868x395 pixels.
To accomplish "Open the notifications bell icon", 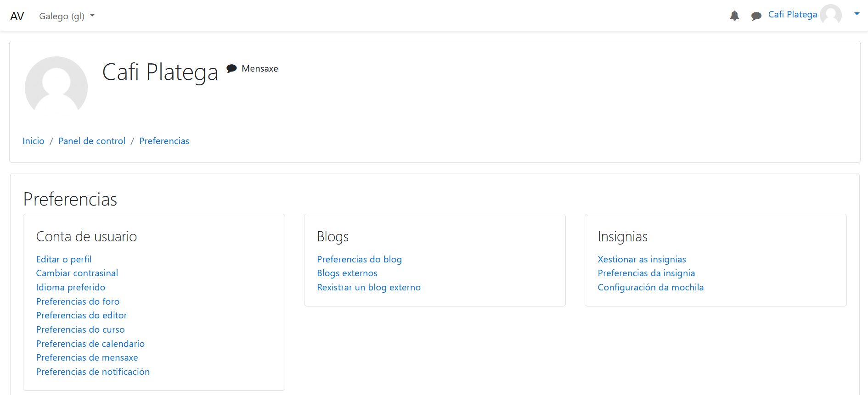I will 734,16.
